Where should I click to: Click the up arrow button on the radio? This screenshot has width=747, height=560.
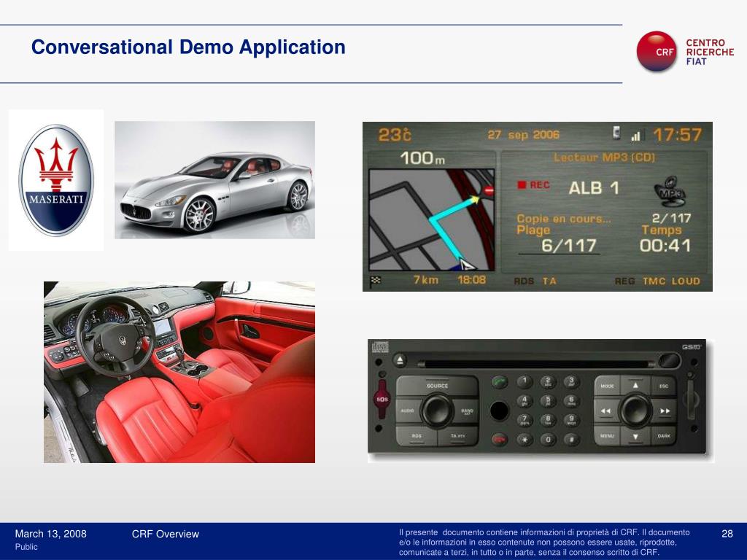click(635, 385)
